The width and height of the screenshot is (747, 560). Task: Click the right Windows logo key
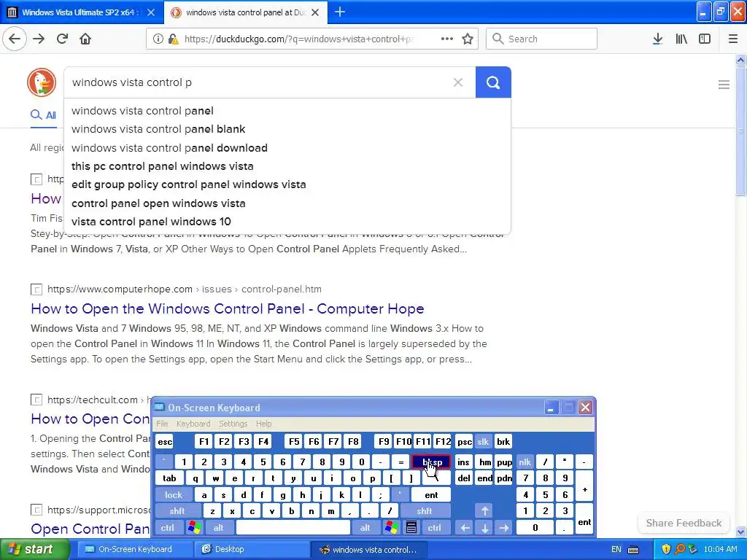pos(392,528)
